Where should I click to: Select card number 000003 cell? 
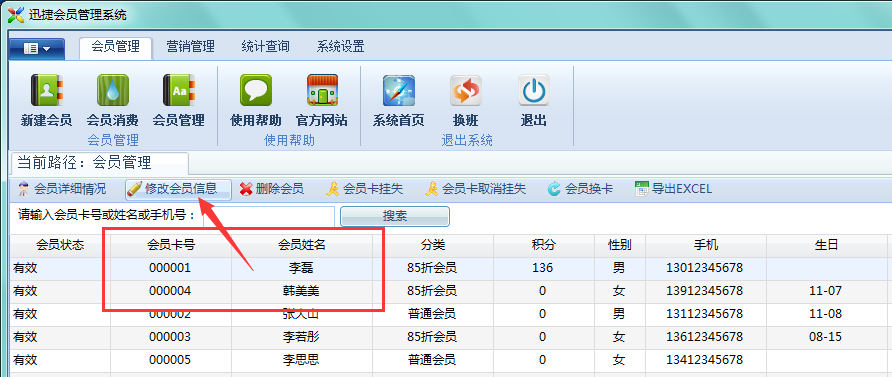pos(170,337)
